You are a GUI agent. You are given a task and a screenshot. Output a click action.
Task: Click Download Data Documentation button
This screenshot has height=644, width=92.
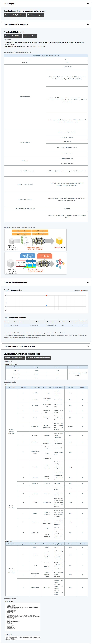[x=15, y=358]
